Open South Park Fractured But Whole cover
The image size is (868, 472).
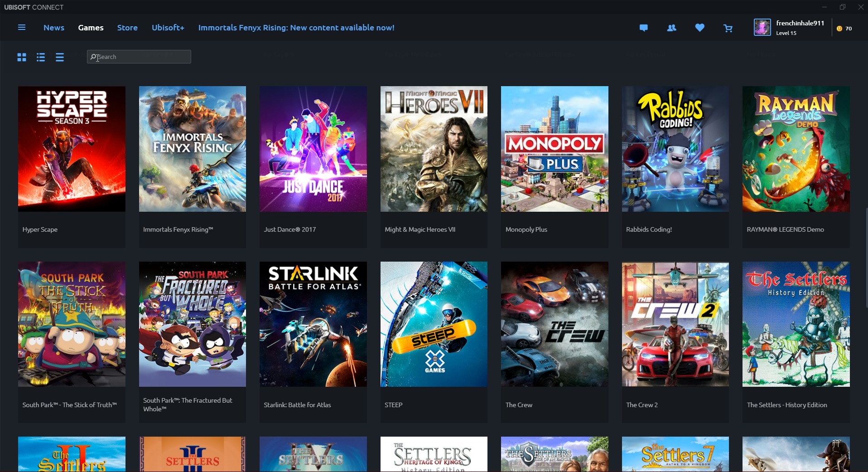tap(193, 324)
